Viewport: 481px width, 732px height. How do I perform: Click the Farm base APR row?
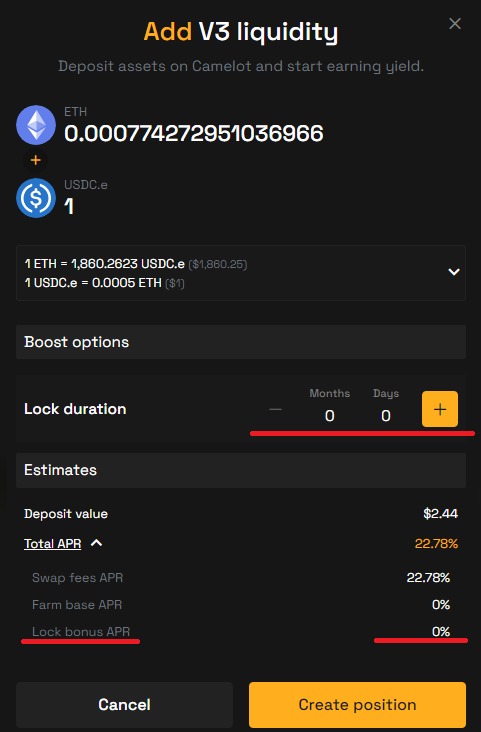[241, 605]
